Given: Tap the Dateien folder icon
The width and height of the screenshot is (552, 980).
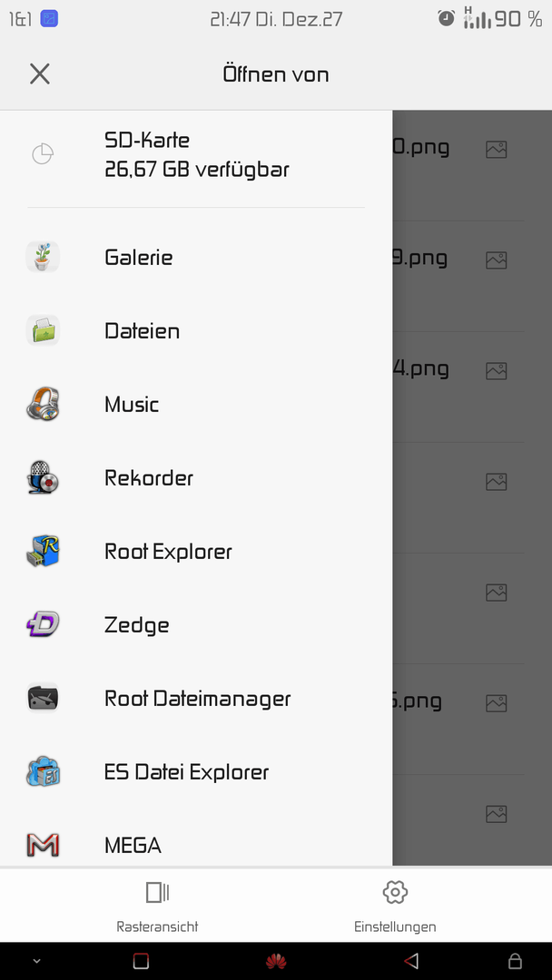Looking at the screenshot, I should tap(43, 330).
